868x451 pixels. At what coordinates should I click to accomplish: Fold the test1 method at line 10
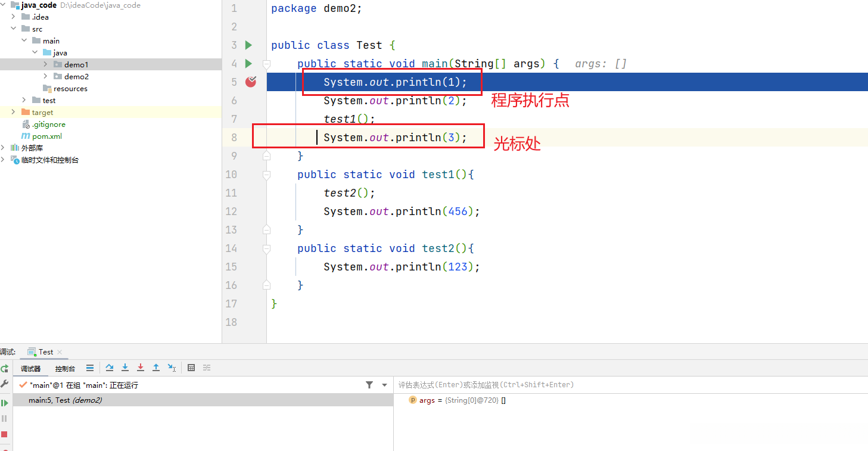point(266,175)
